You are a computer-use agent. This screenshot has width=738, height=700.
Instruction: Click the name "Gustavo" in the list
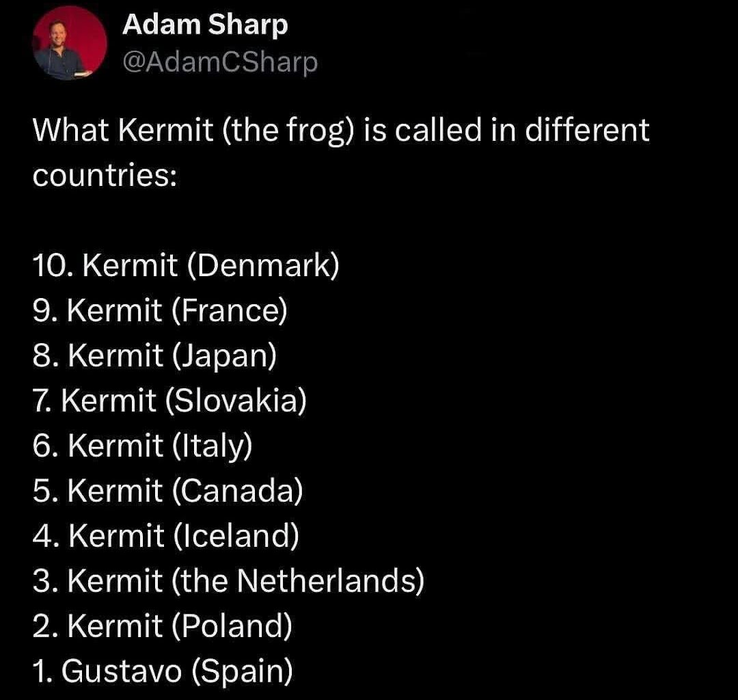coord(122,671)
